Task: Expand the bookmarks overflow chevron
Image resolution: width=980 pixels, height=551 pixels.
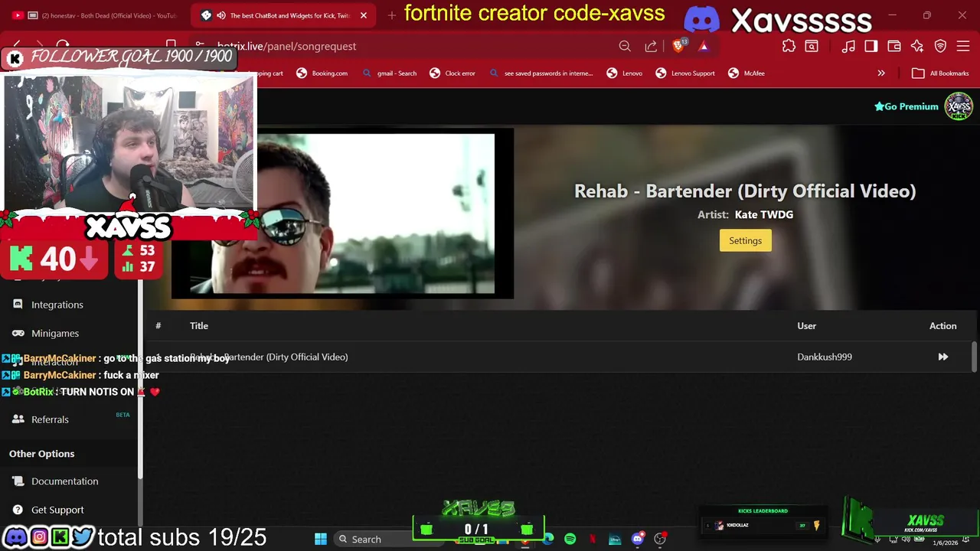Action: (881, 73)
